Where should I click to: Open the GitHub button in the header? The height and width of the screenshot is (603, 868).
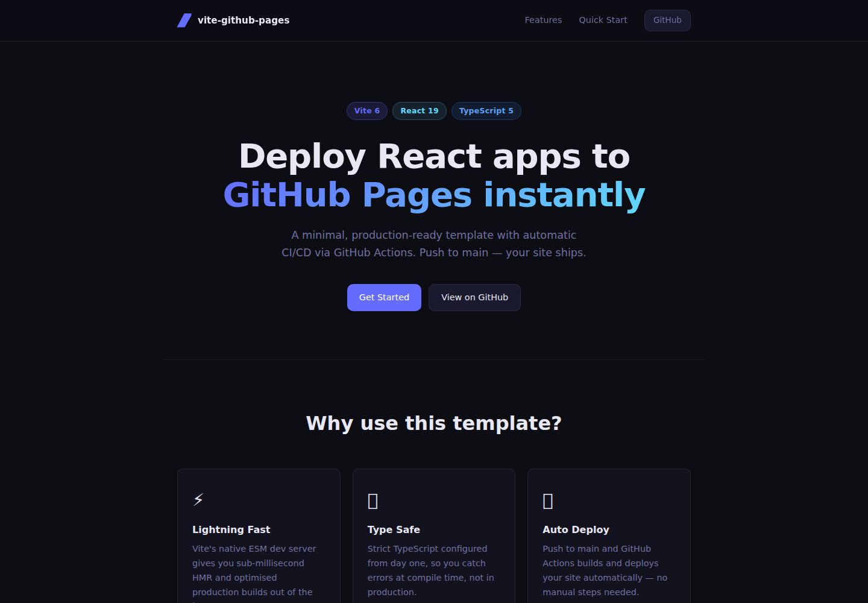(667, 21)
